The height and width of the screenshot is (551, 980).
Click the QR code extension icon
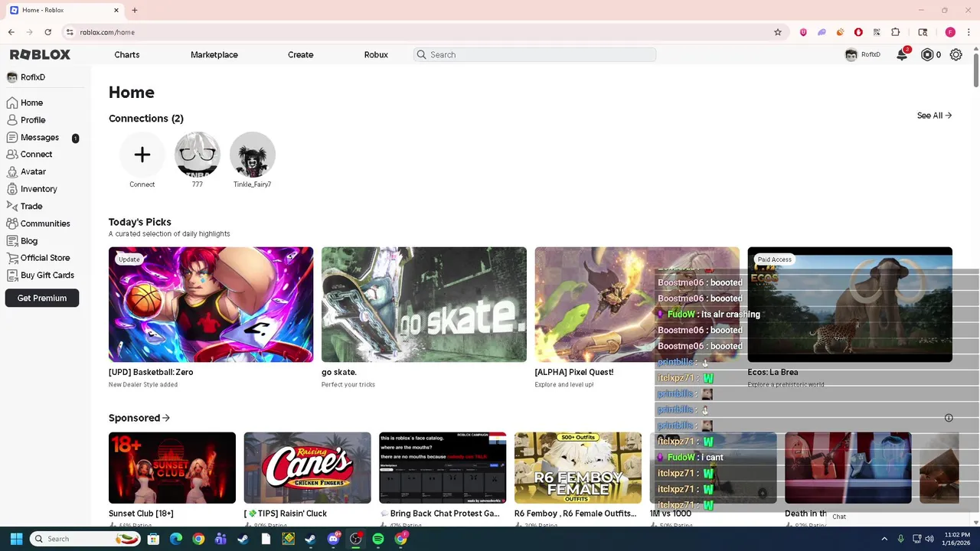point(877,32)
